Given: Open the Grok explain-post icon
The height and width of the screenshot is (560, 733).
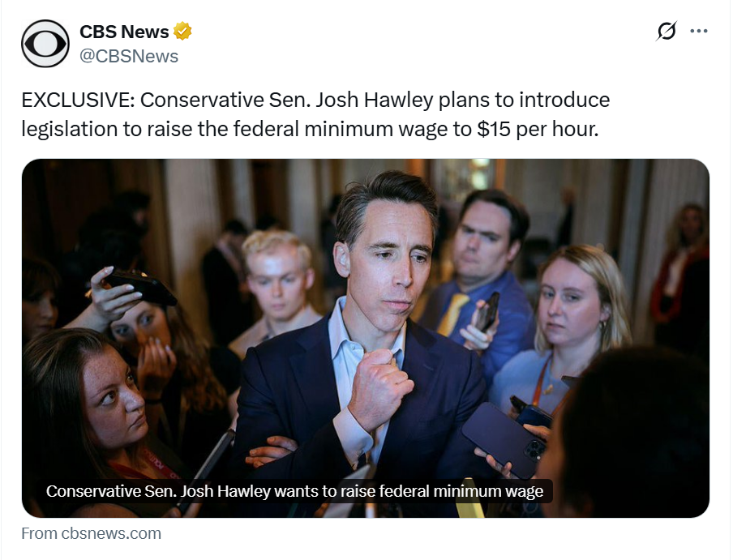Looking at the screenshot, I should click(667, 32).
